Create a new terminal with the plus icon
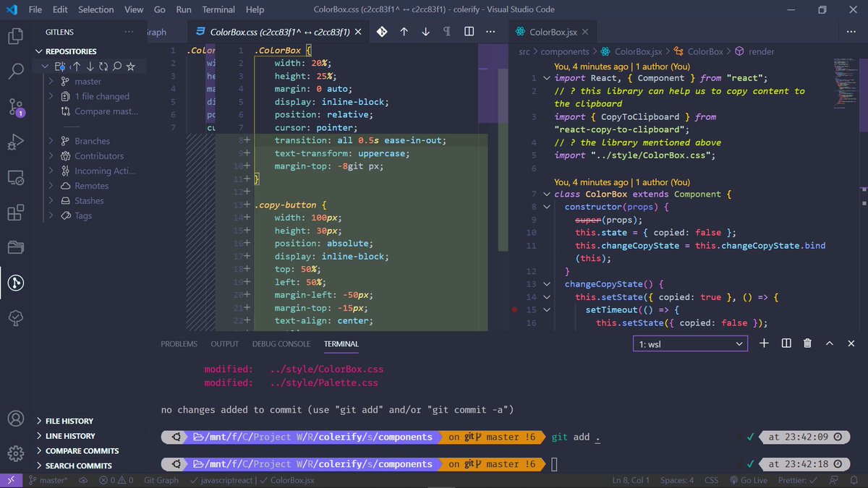Screen dimensions: 868x488 (x=764, y=343)
